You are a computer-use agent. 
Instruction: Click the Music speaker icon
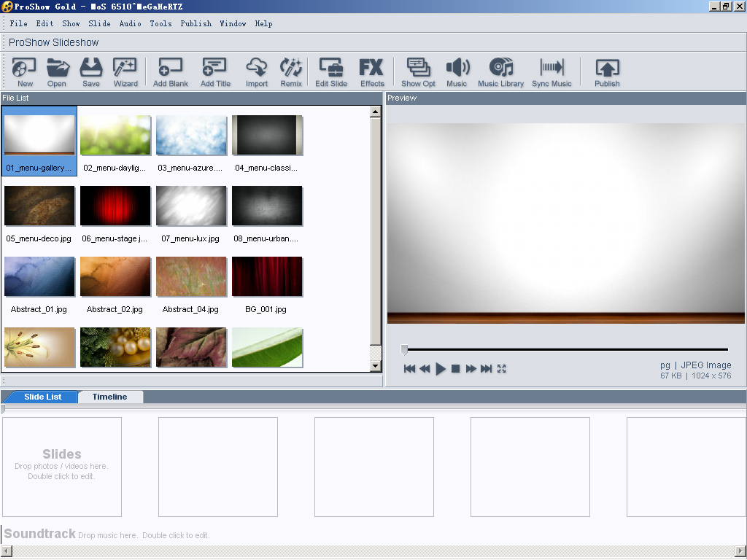[x=457, y=72]
